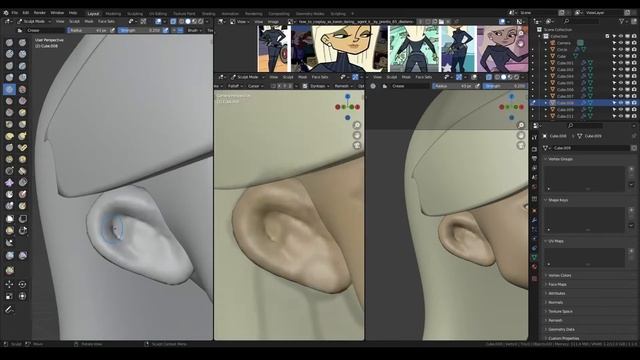This screenshot has width=640, height=360.
Task: Switch to the Modeling workspace tab
Action: click(113, 14)
